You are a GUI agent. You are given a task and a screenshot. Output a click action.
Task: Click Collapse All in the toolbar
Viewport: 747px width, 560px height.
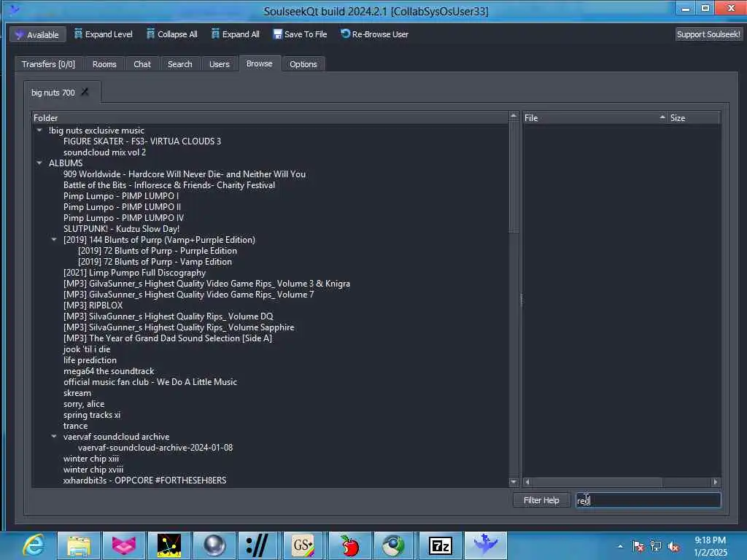[x=172, y=34]
